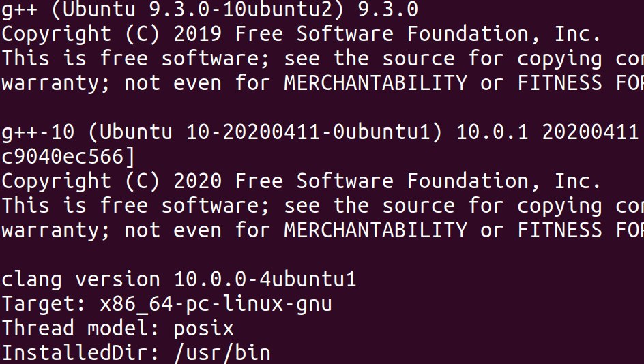This screenshot has width=644, height=364.
Task: Click 'Target: x86_64-pc-linux-gnu' line
Action: [x=166, y=305]
